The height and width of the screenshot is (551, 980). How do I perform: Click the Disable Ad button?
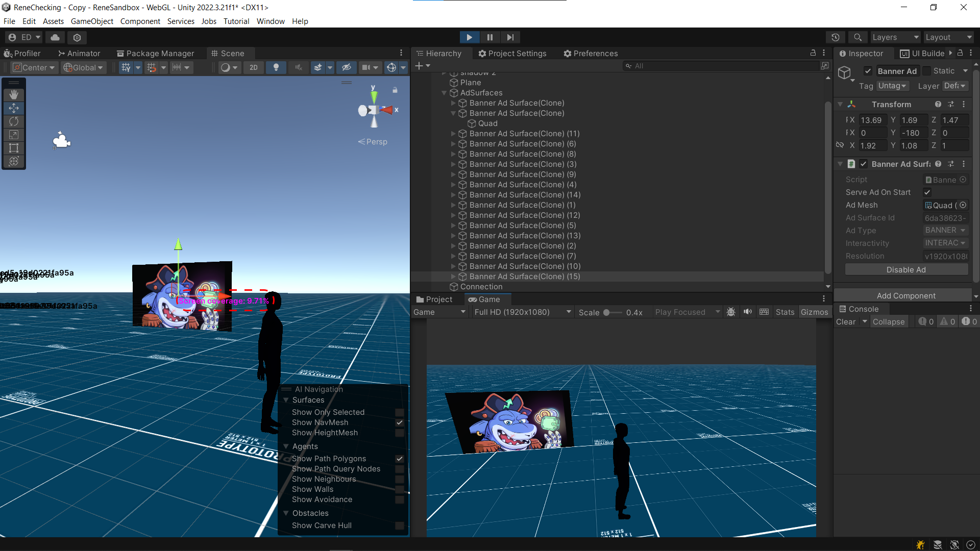[x=906, y=269]
